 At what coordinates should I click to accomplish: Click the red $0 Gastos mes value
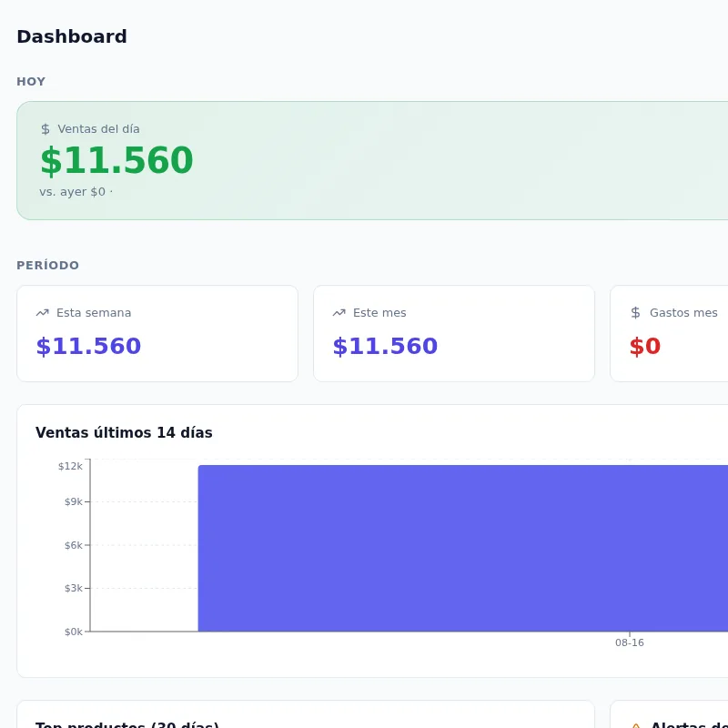click(645, 347)
